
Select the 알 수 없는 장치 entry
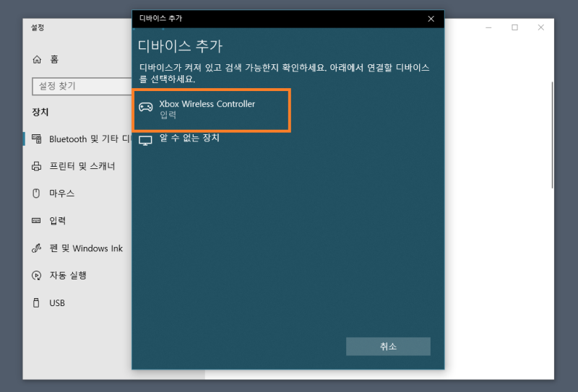coord(189,138)
